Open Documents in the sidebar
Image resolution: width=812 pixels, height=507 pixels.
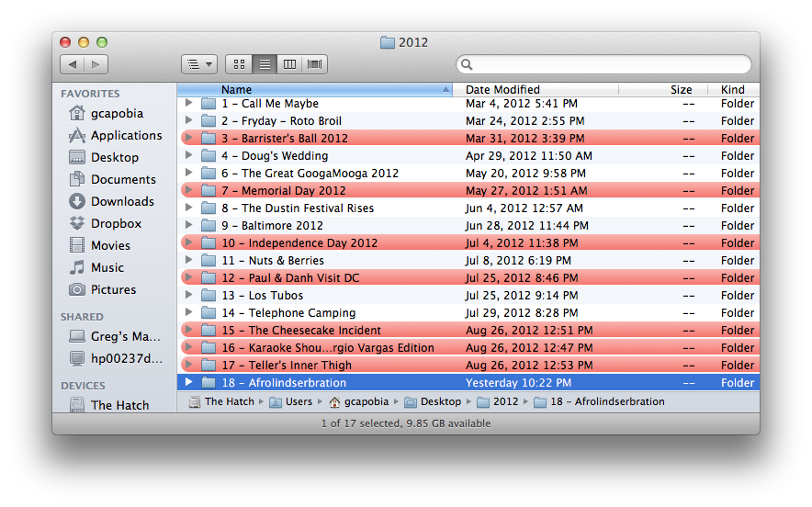click(x=113, y=179)
